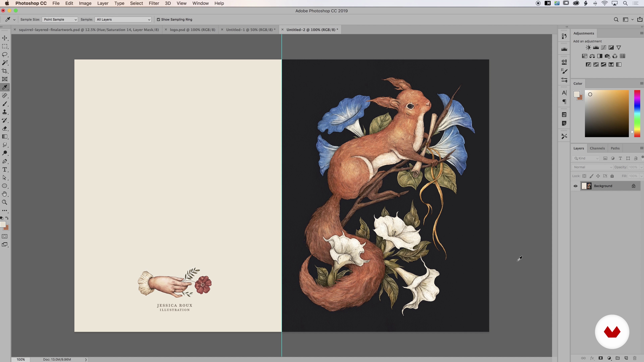Toggle lock all padlock icon
The width and height of the screenshot is (644, 362).
coord(612,176)
